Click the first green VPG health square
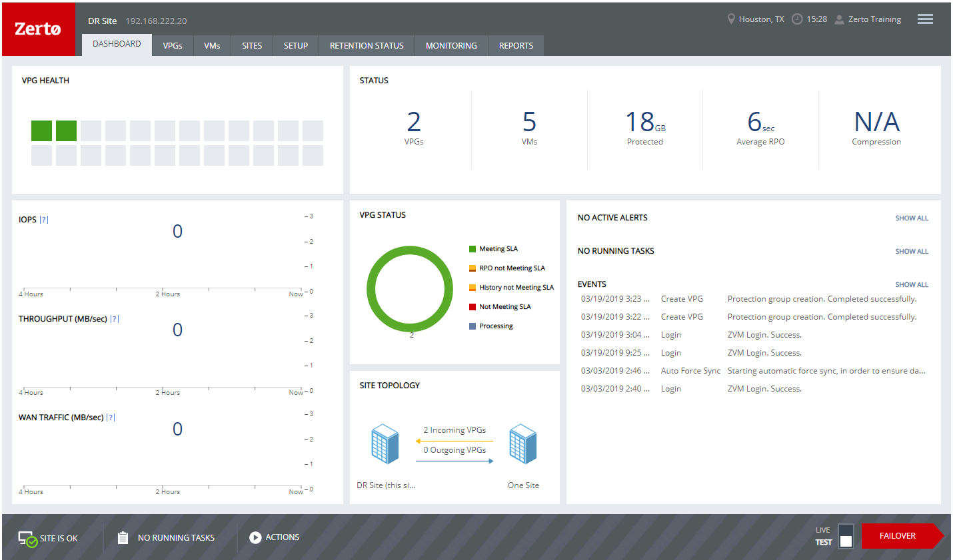953x560 pixels. [41, 131]
